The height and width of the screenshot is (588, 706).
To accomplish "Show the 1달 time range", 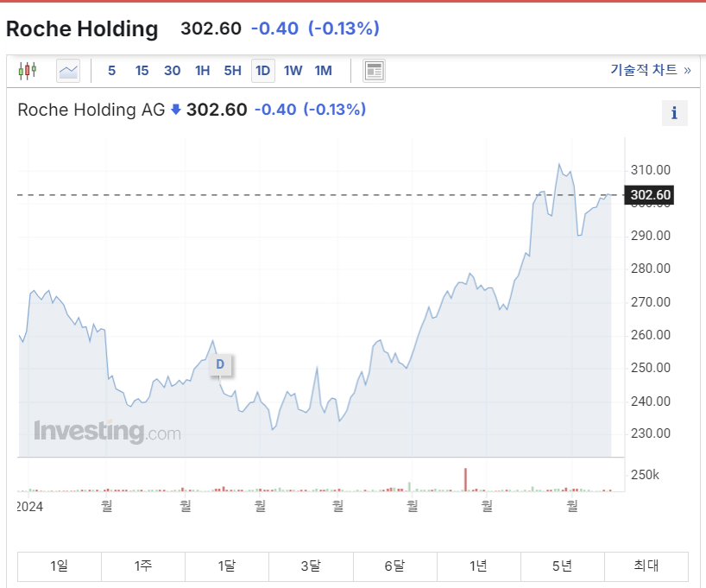I will (227, 566).
